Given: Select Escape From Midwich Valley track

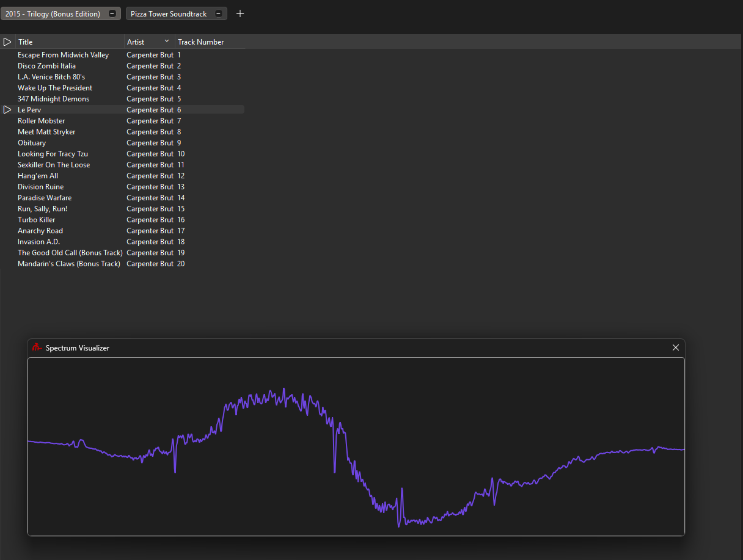Looking at the screenshot, I should pos(63,55).
